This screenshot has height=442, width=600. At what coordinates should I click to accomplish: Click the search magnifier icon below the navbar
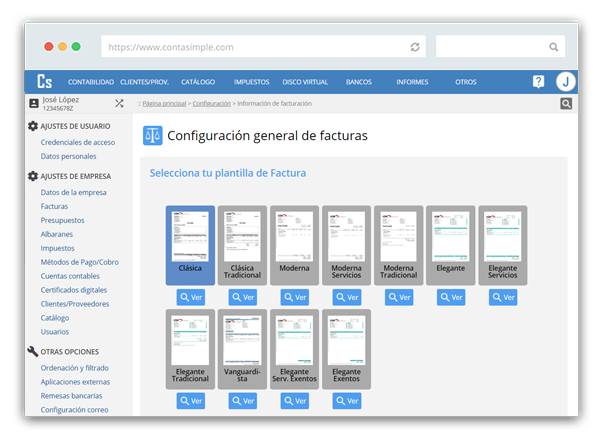[565, 103]
